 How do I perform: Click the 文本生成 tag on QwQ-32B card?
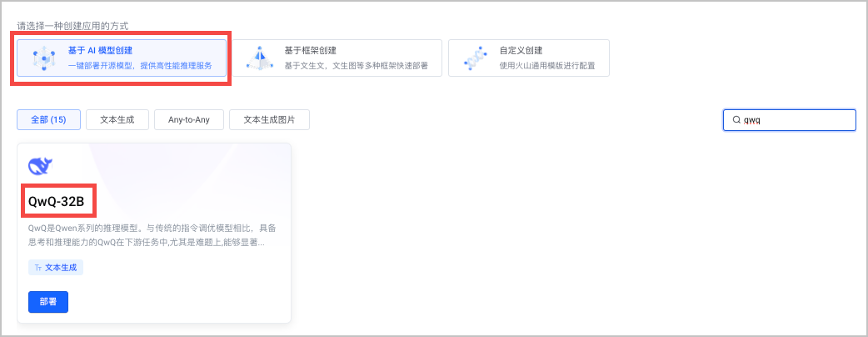[x=56, y=267]
